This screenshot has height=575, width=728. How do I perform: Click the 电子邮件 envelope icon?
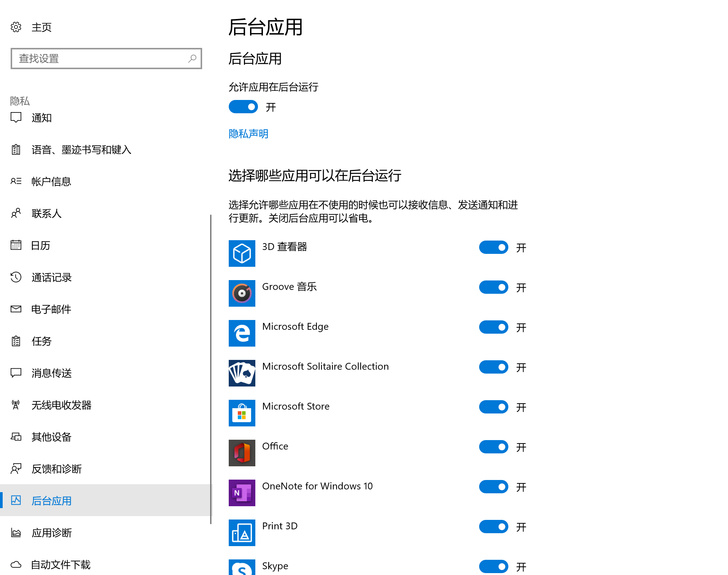coord(16,309)
